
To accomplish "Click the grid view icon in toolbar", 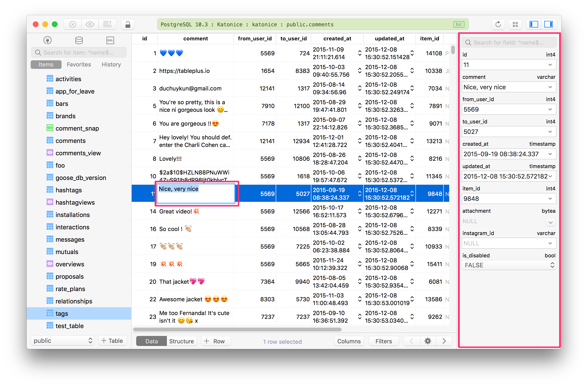I will tap(515, 24).
